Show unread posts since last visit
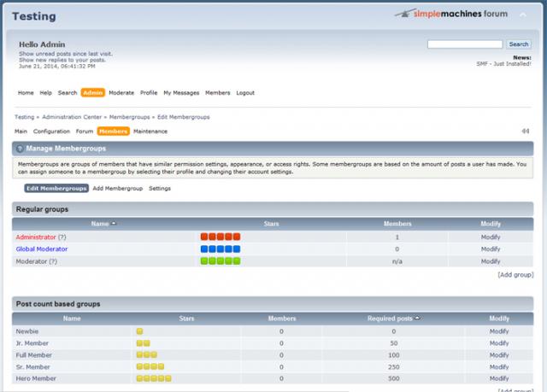 pos(66,54)
